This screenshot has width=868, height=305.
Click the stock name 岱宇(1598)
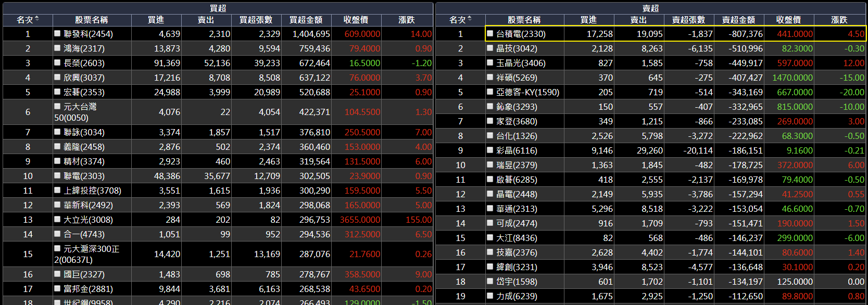click(x=517, y=282)
